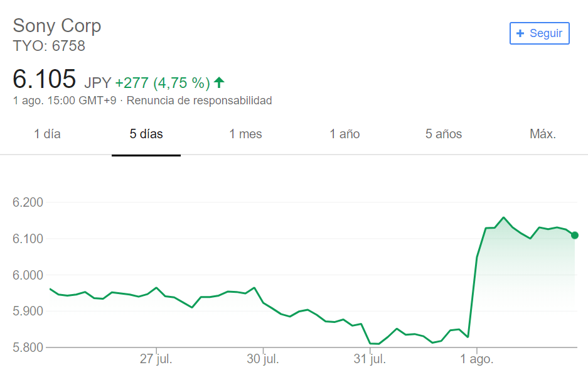This screenshot has height=377, width=588.
Task: Click the plus icon in Seguir button
Action: (x=520, y=33)
